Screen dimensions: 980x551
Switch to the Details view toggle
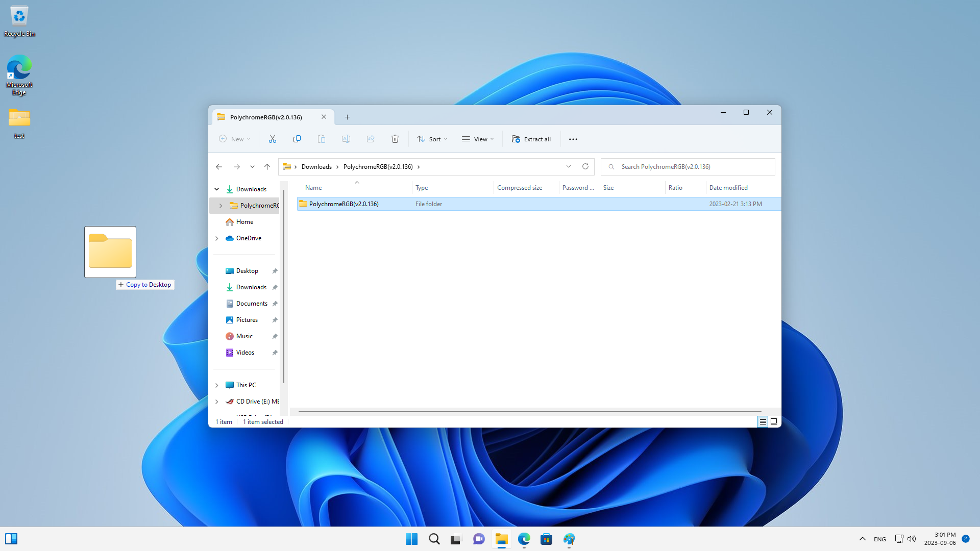click(763, 421)
